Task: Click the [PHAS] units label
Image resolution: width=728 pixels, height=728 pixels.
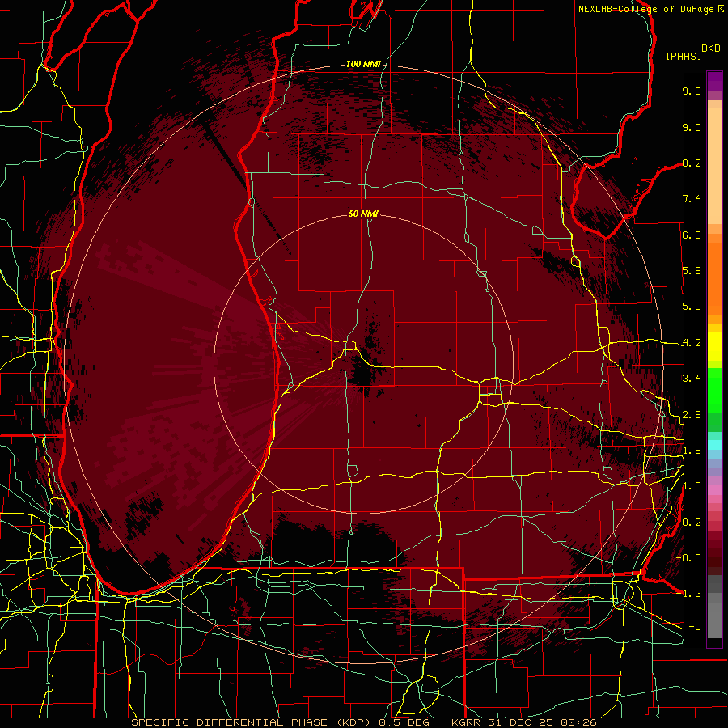Action: click(684, 57)
